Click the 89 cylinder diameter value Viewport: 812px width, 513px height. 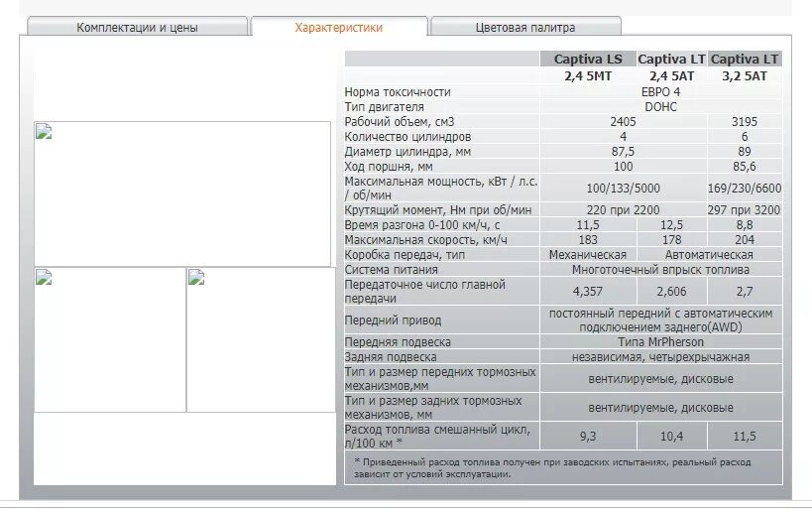point(745,152)
